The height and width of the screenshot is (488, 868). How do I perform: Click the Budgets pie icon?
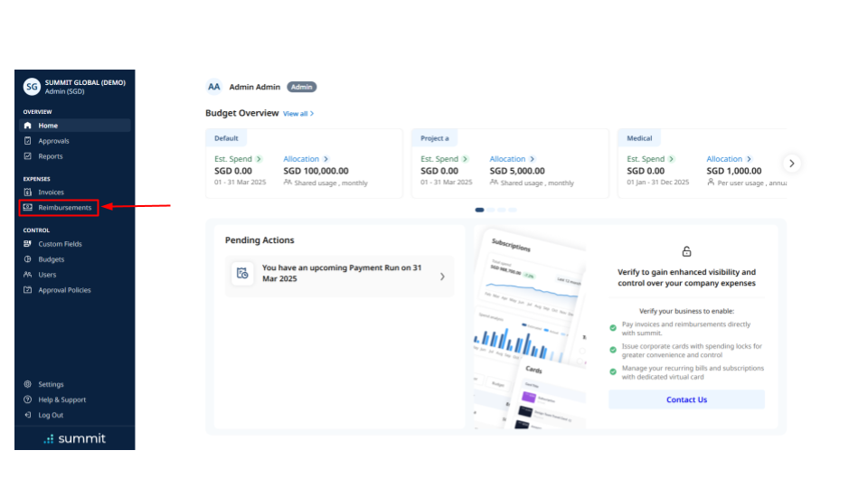coord(28,259)
